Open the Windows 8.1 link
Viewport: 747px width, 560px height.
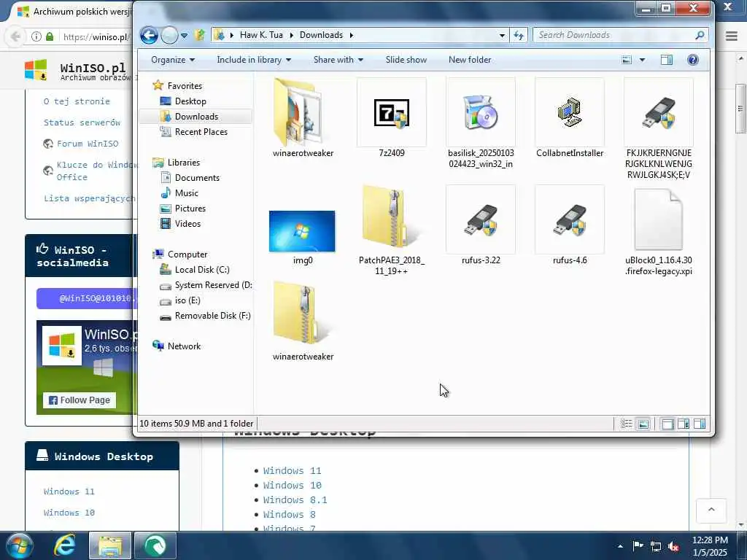tap(295, 500)
